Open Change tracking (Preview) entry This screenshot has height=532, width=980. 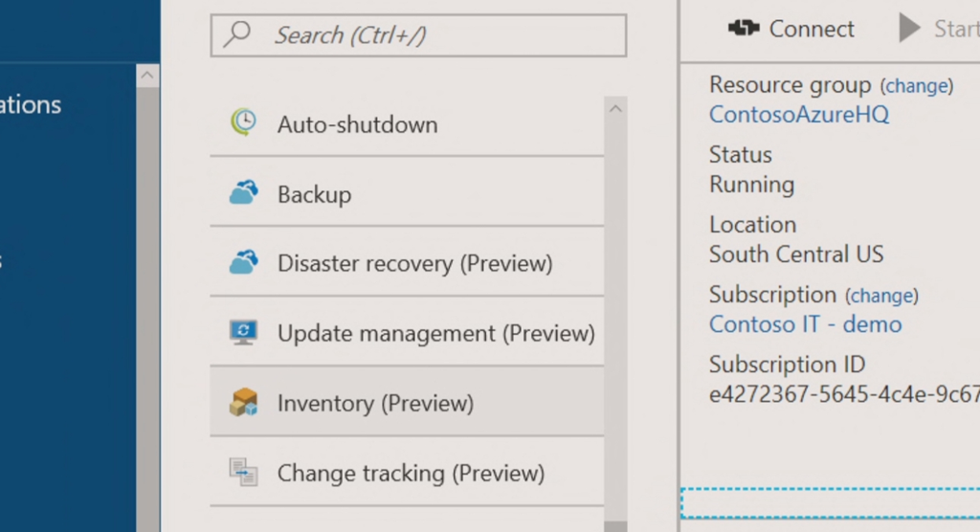411,473
